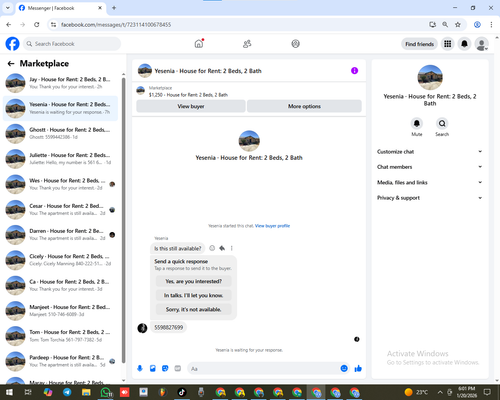500x400 pixels.
Task: Go back using Marketplace back arrow
Action: coord(11,63)
